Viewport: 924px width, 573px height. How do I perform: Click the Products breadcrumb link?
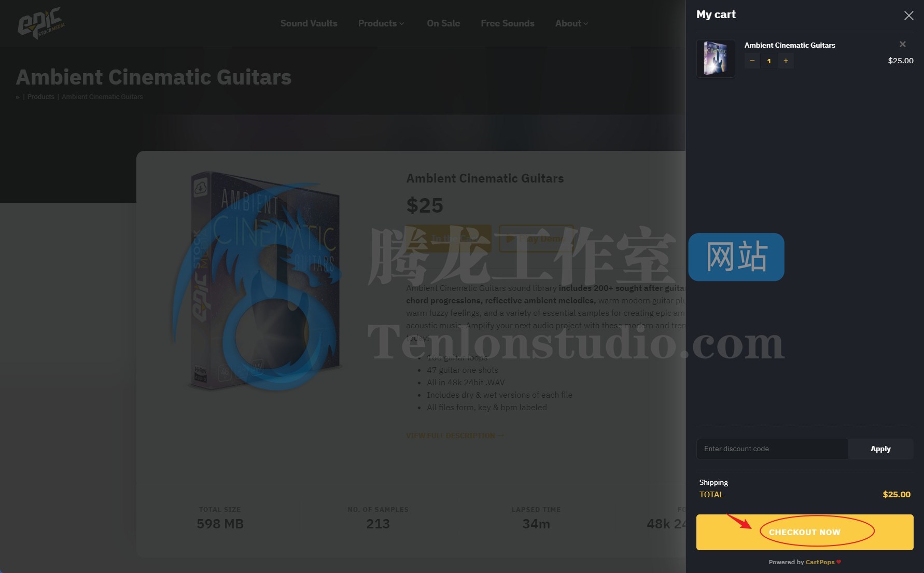pyautogui.click(x=41, y=97)
